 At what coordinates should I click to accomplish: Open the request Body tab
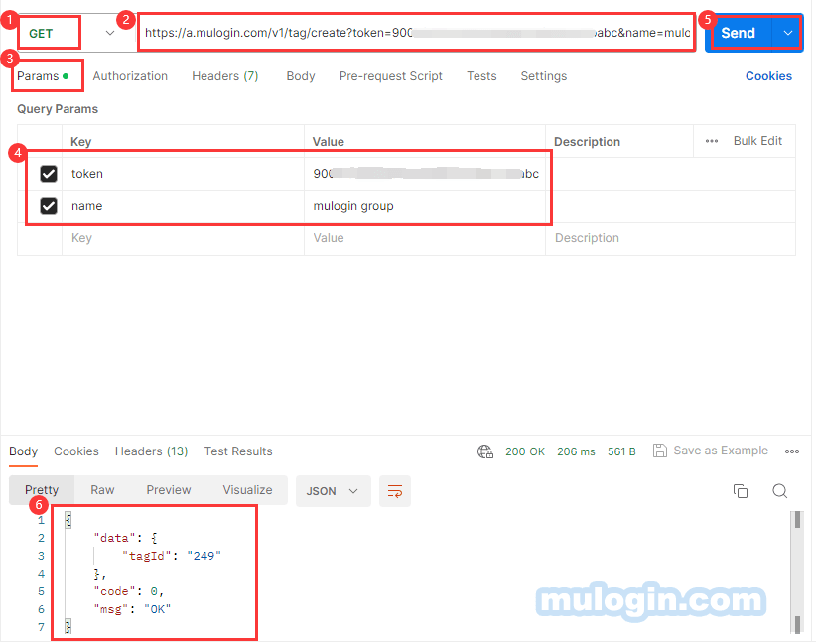(300, 76)
